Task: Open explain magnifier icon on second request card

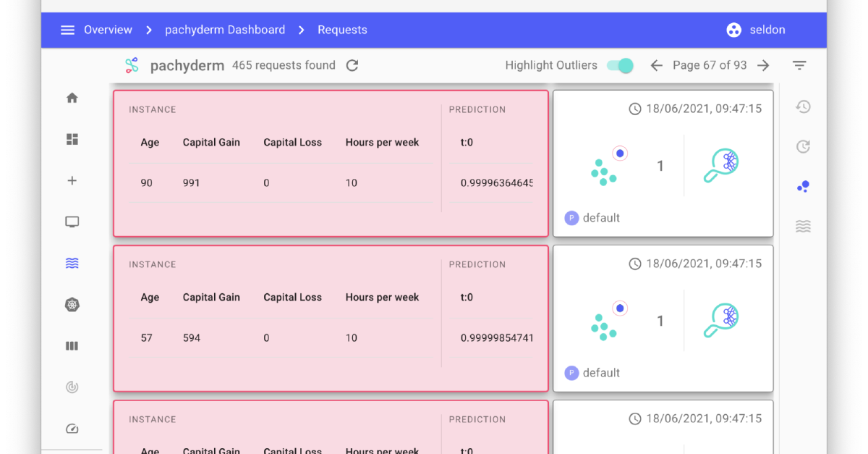Action: point(721,321)
